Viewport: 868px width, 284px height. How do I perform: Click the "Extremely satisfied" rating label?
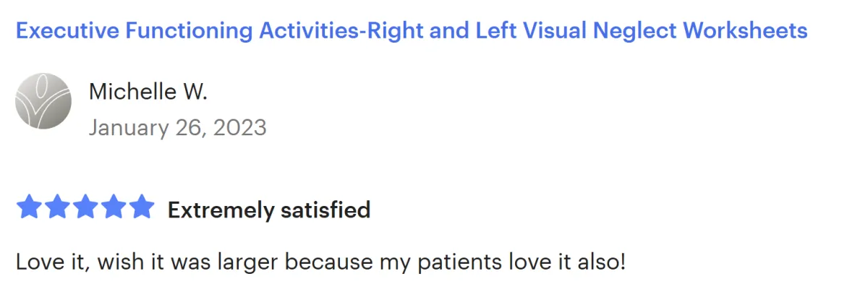pyautogui.click(x=269, y=210)
